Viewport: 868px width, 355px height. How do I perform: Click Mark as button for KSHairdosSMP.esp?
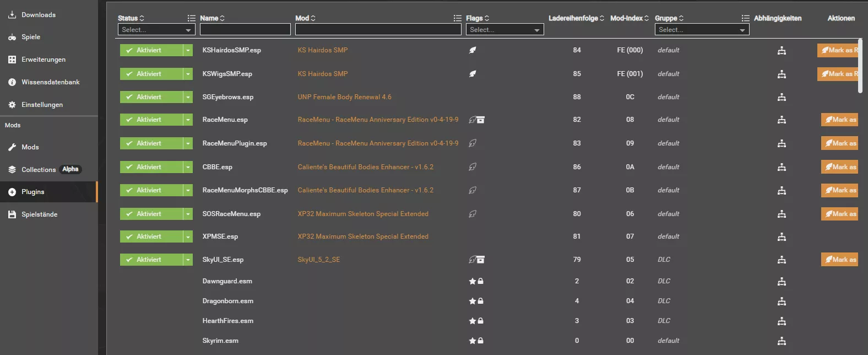tap(838, 50)
